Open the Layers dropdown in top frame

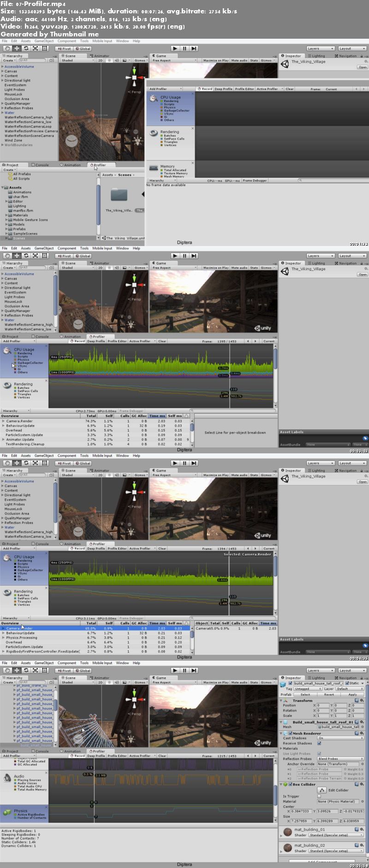click(x=321, y=48)
